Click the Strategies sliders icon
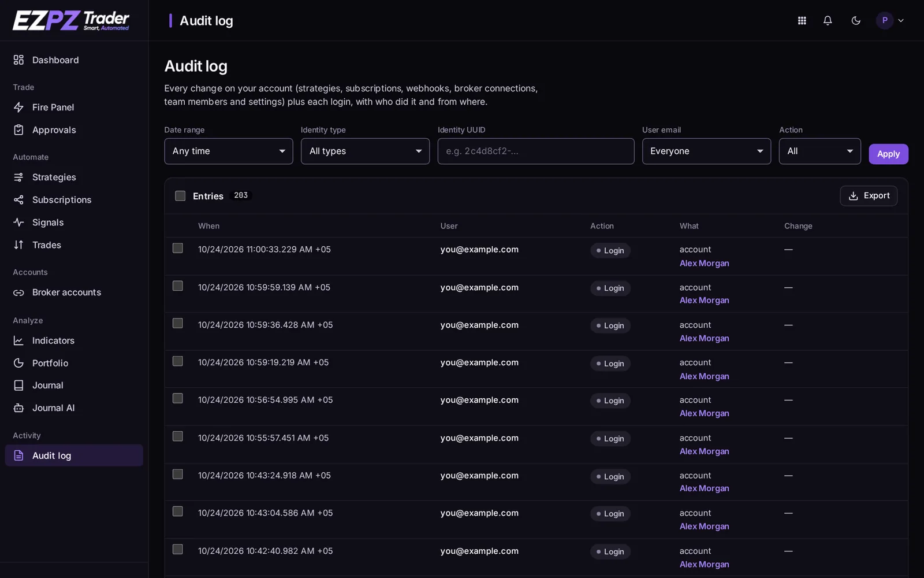This screenshot has width=924, height=578. point(18,177)
